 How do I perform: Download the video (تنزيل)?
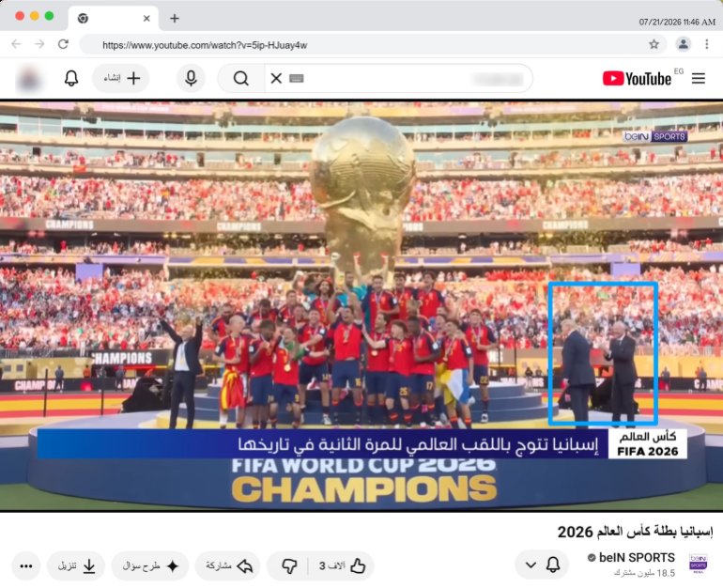pos(76,565)
